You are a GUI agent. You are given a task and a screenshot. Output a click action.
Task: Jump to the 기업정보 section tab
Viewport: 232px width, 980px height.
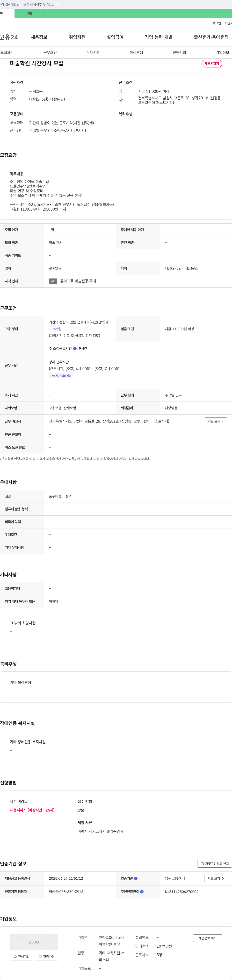[x=223, y=52]
